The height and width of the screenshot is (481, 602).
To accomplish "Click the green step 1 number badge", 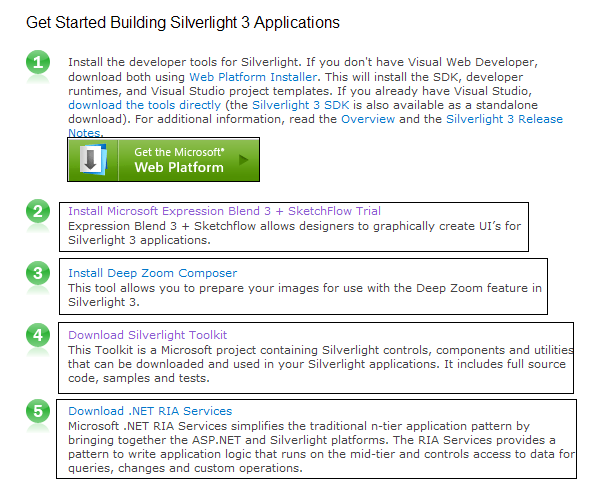I will [38, 62].
